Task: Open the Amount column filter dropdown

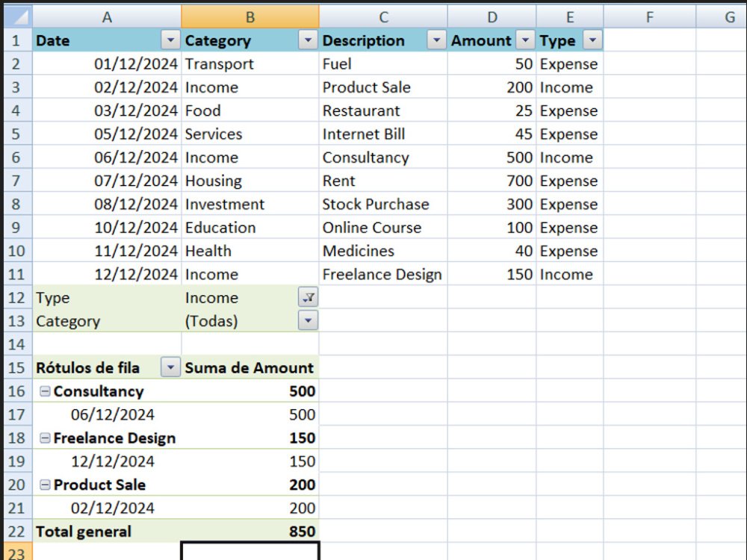Action: pyautogui.click(x=525, y=40)
